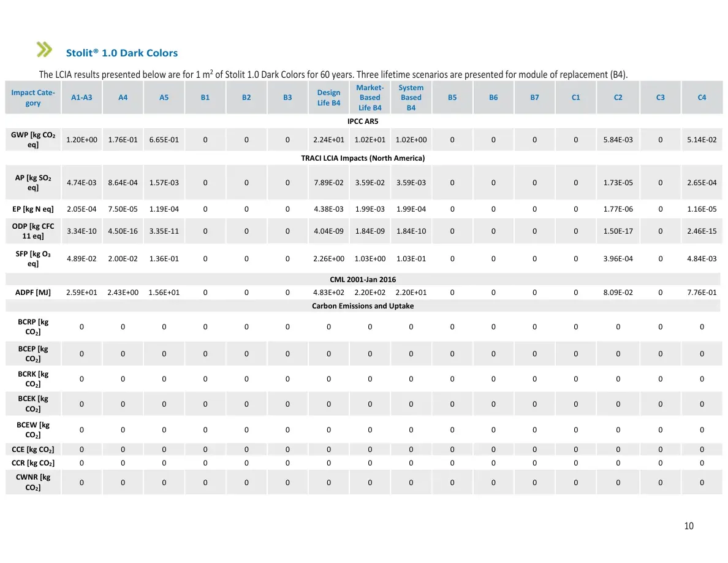Image resolution: width=728 pixels, height=563 pixels.
Task: Select the CWNR row label
Action: click(33, 482)
